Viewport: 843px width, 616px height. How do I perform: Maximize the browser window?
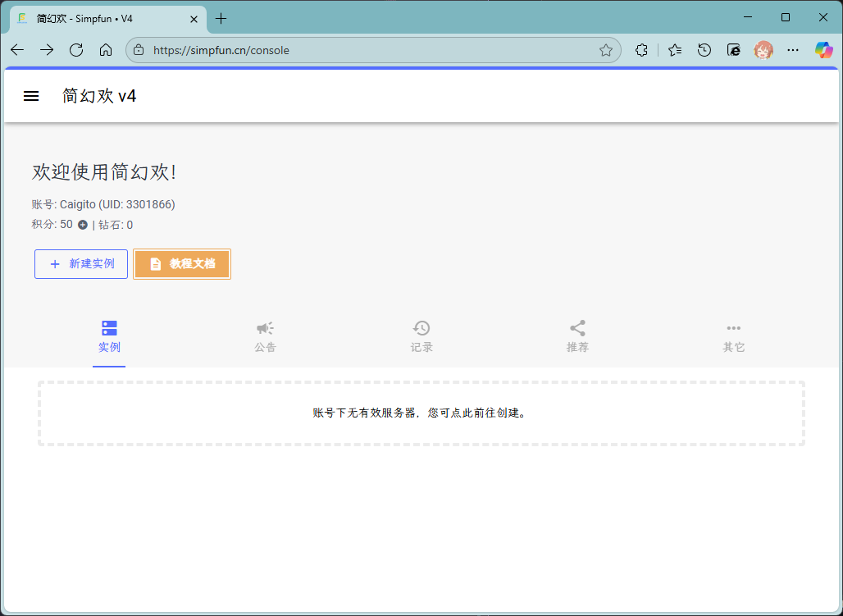786,18
